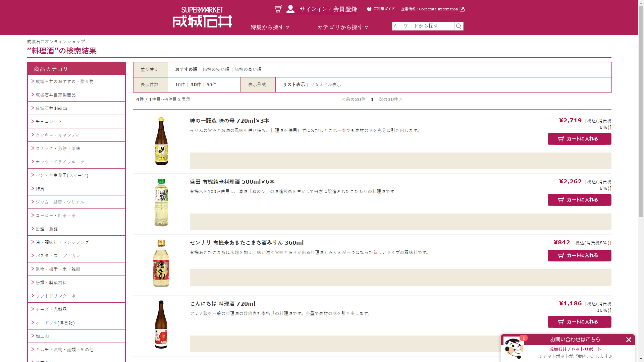Open 油・調味料・ドレッシング category
Image resolution: width=644 pixels, height=362 pixels.
[62, 242]
